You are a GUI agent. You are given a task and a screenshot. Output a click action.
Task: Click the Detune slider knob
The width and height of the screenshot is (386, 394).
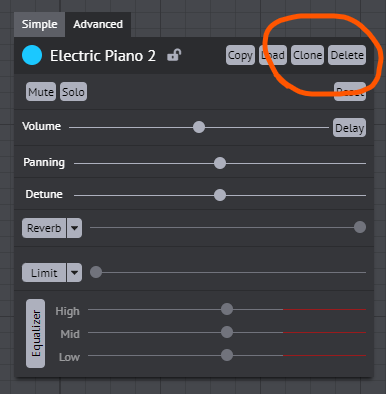coord(220,195)
